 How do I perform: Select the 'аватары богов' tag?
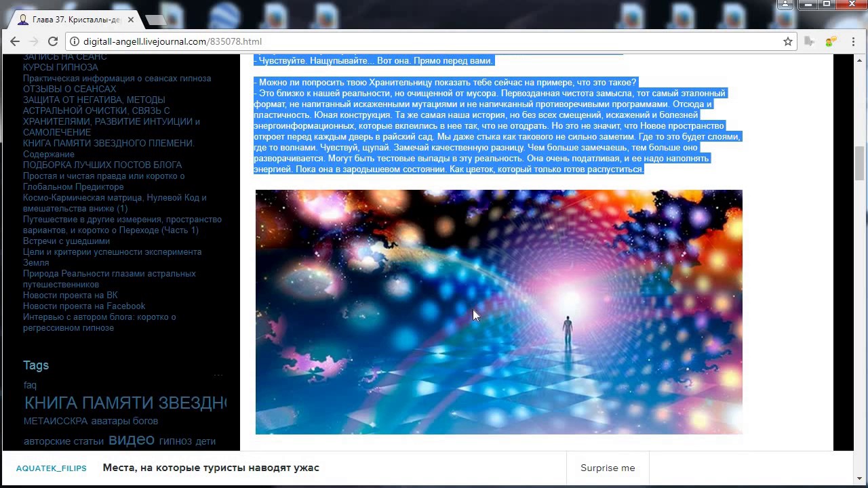125,421
